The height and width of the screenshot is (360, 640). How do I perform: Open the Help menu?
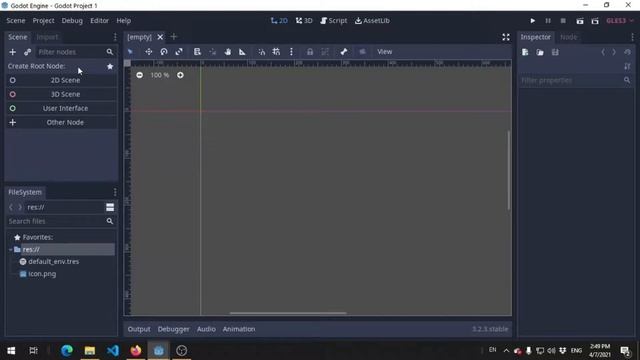tap(124, 20)
